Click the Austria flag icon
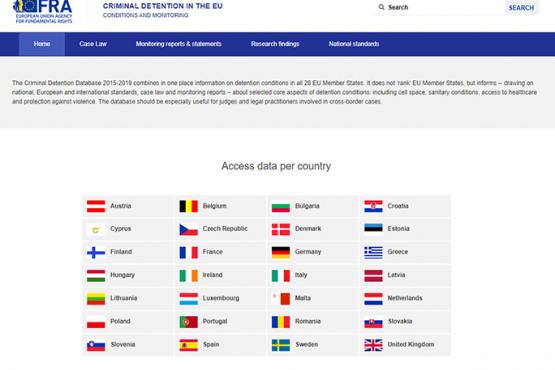Image resolution: width=555 pixels, height=370 pixels. [x=96, y=206]
